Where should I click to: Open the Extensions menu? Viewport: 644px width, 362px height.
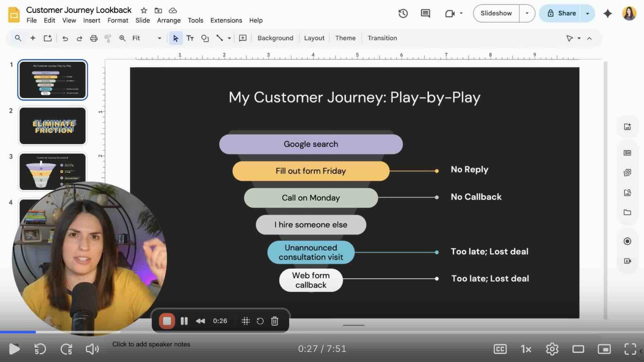(226, 20)
